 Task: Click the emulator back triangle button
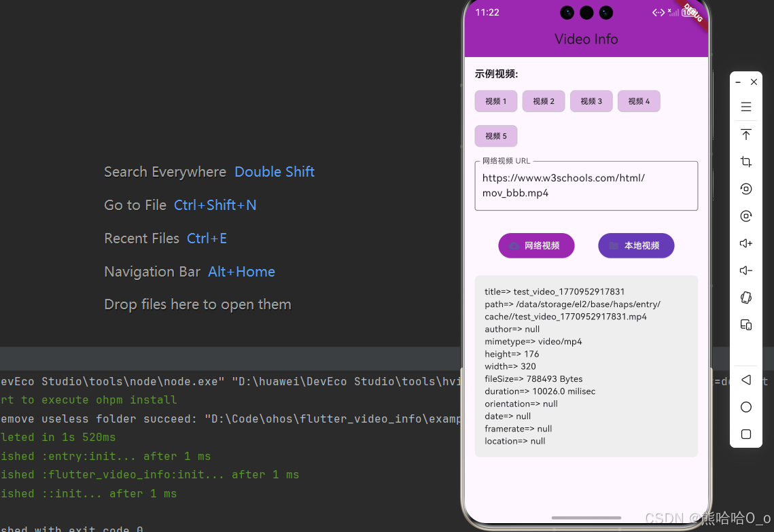click(746, 380)
